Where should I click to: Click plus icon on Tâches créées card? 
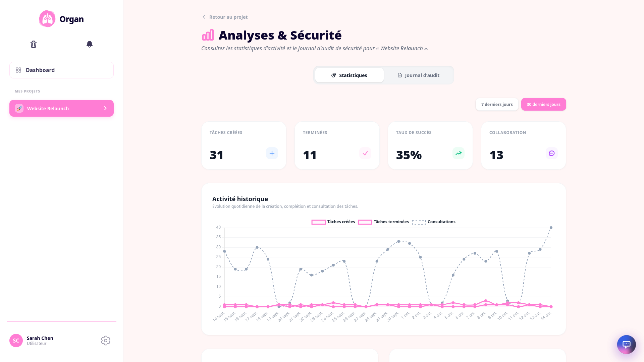coord(272,153)
